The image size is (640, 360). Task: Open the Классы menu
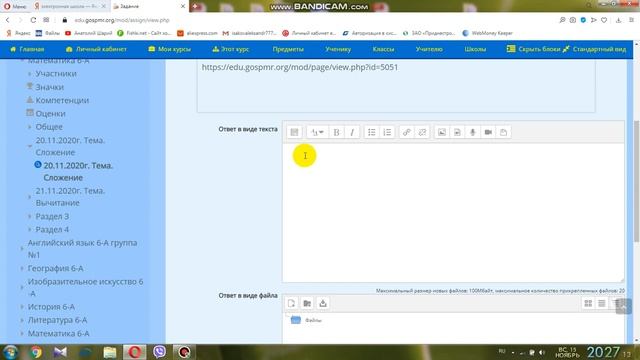[383, 49]
